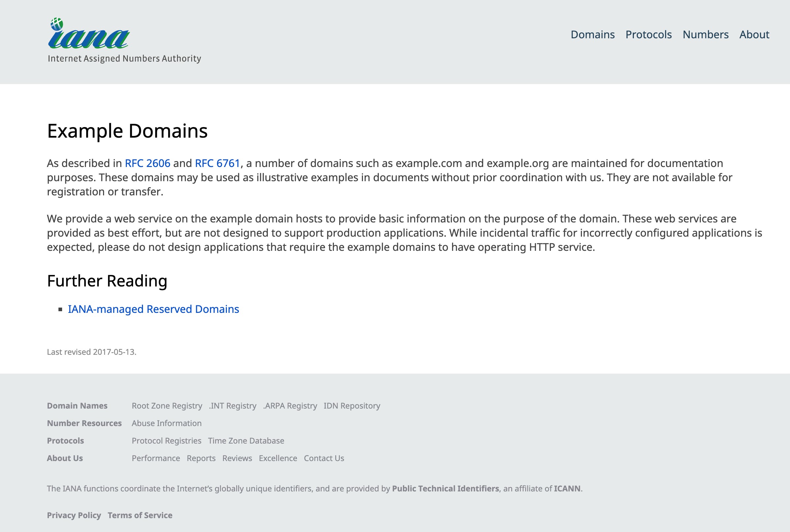790x532 pixels.
Task: Open Reviews footer link
Action: (237, 458)
